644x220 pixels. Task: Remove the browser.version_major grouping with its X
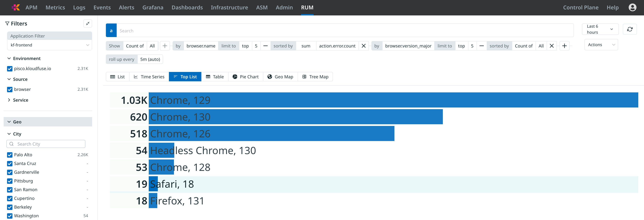click(x=552, y=46)
